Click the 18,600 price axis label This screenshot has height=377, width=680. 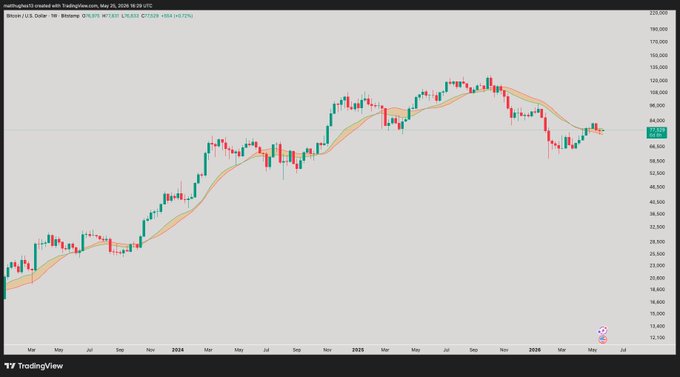point(658,289)
